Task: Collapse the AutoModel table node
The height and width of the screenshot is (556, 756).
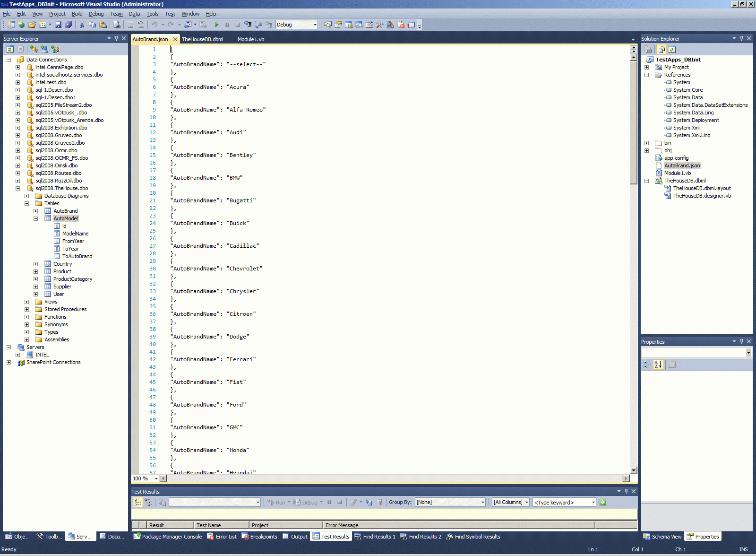Action: coord(35,218)
